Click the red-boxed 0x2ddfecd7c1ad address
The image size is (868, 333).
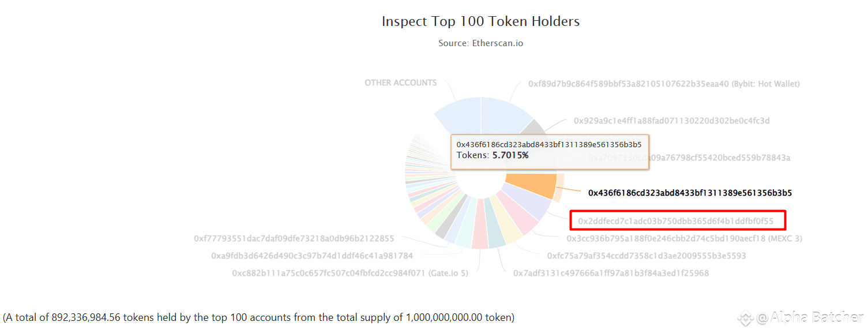tap(678, 221)
